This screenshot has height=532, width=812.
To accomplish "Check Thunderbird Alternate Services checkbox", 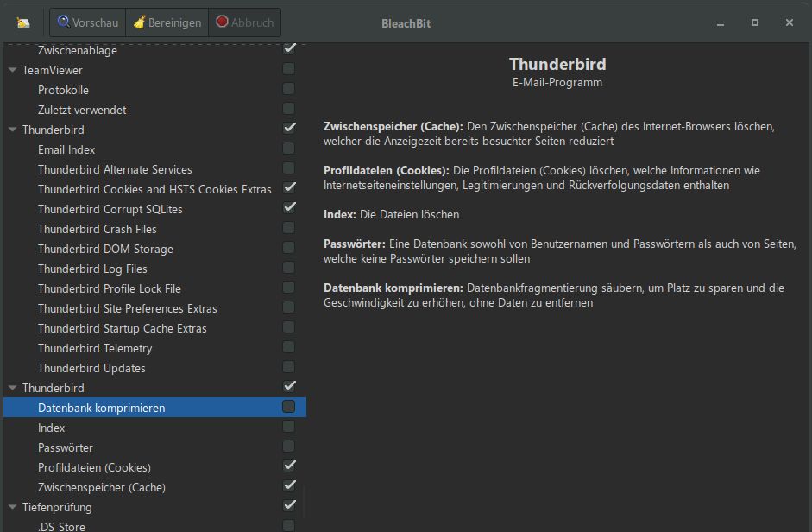I will click(x=289, y=168).
